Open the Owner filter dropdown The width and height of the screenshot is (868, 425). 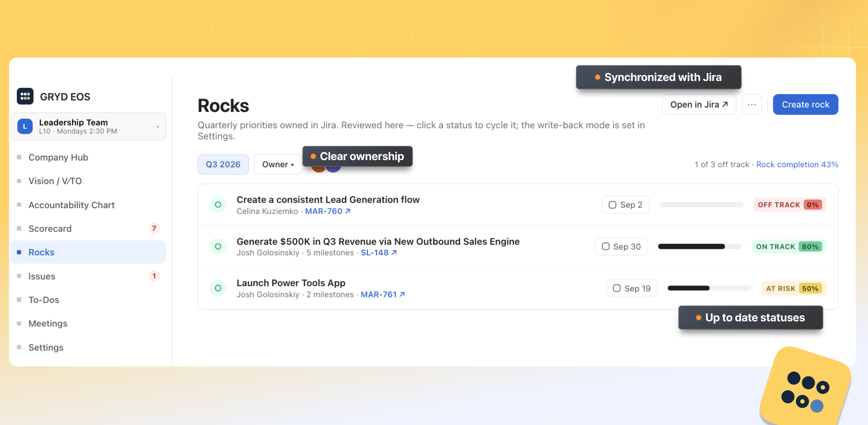pos(278,164)
